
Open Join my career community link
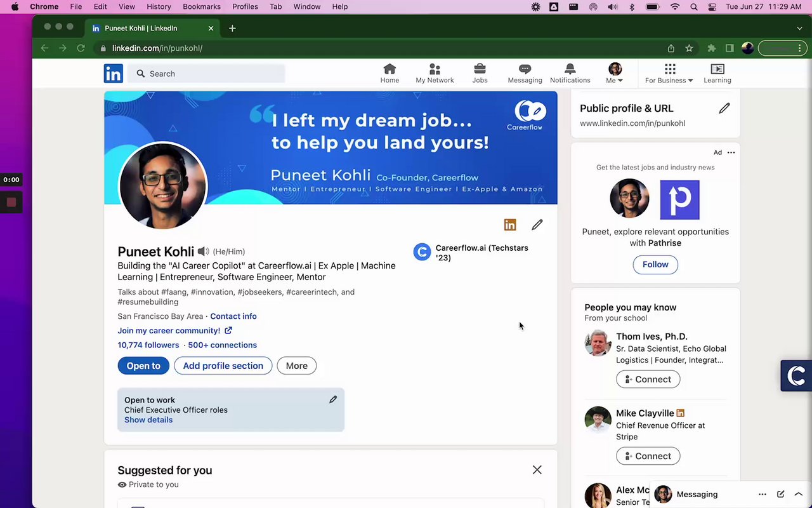pos(175,330)
